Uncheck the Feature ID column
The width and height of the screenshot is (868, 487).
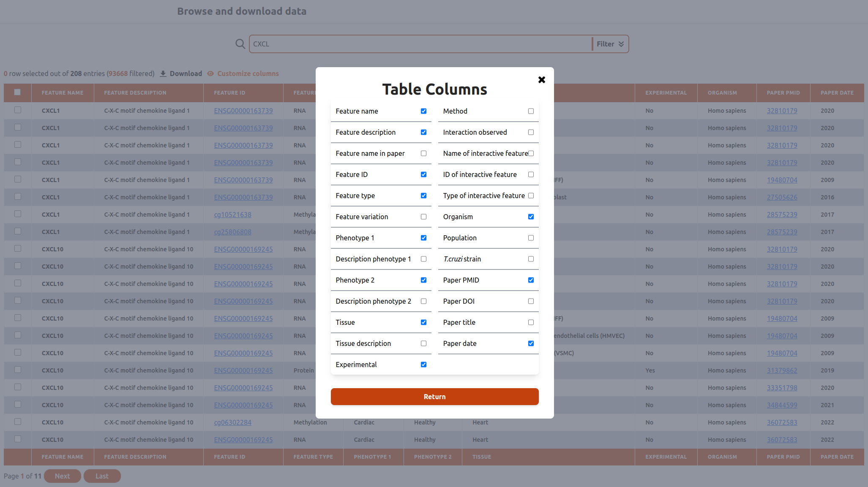pyautogui.click(x=423, y=174)
